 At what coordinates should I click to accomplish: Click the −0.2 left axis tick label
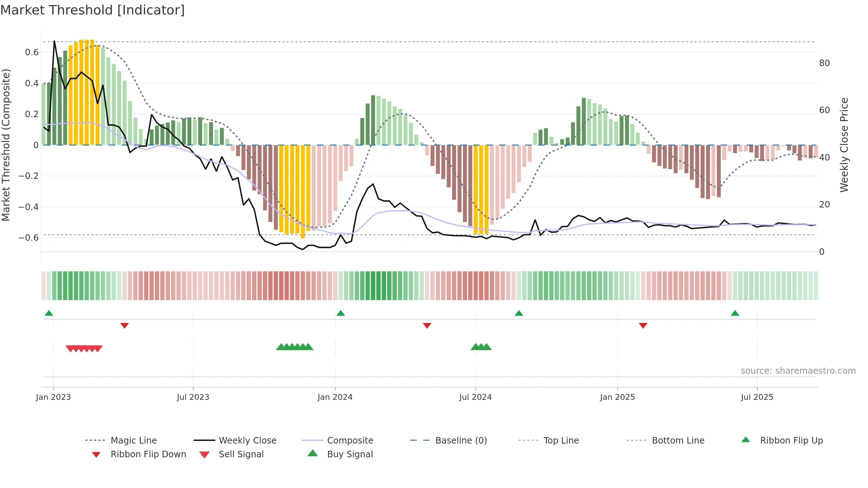[x=29, y=176]
